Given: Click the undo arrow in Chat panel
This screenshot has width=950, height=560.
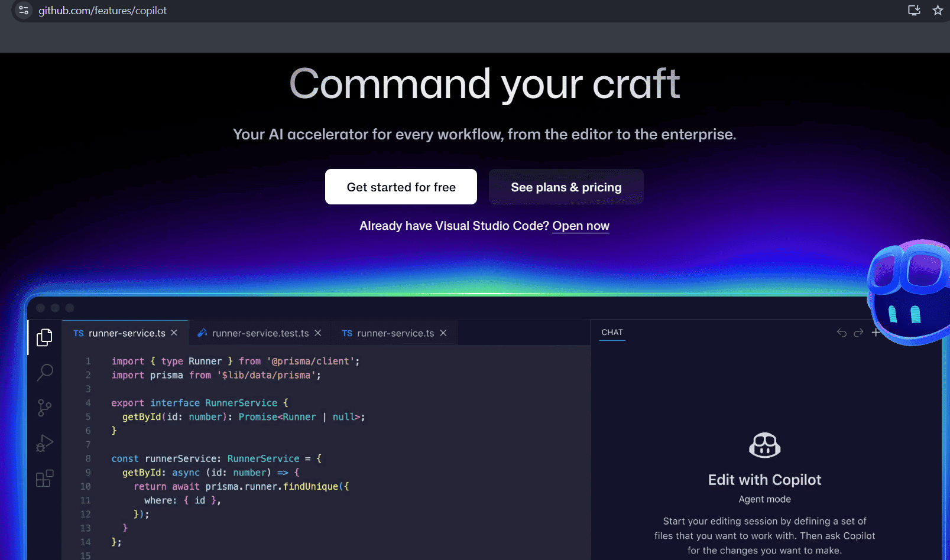Looking at the screenshot, I should click(842, 333).
